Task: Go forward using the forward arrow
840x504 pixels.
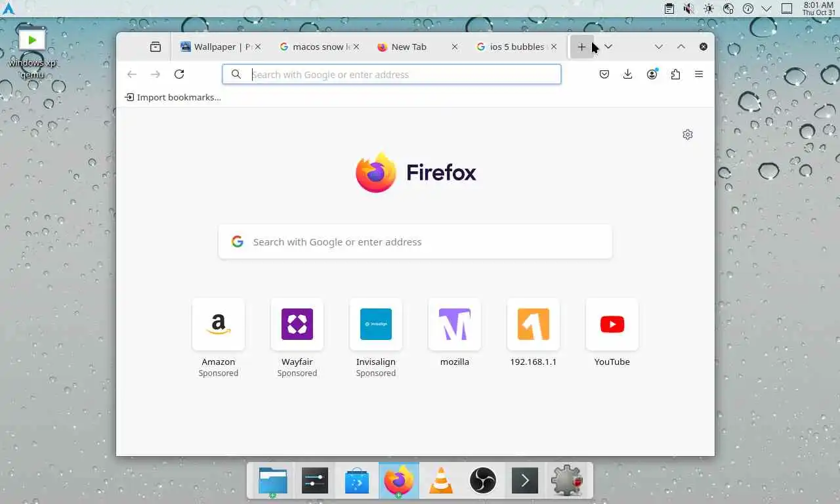Action: [x=156, y=74]
